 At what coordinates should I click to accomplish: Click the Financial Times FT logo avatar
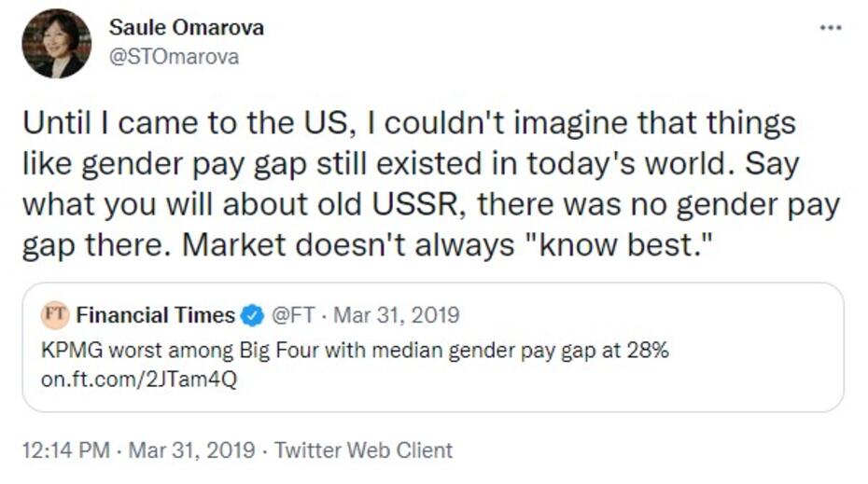pyautogui.click(x=56, y=315)
